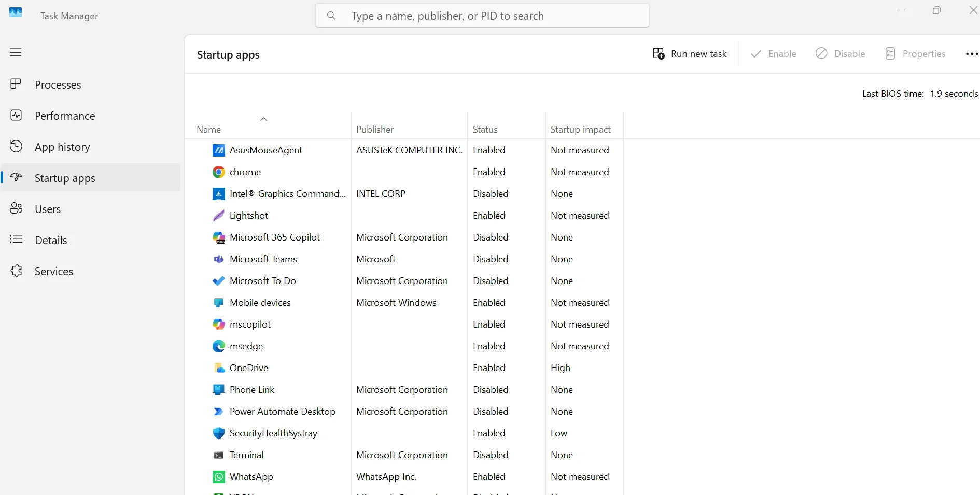Viewport: 980px width, 495px height.
Task: Click the Processes sidebar icon
Action: point(16,84)
